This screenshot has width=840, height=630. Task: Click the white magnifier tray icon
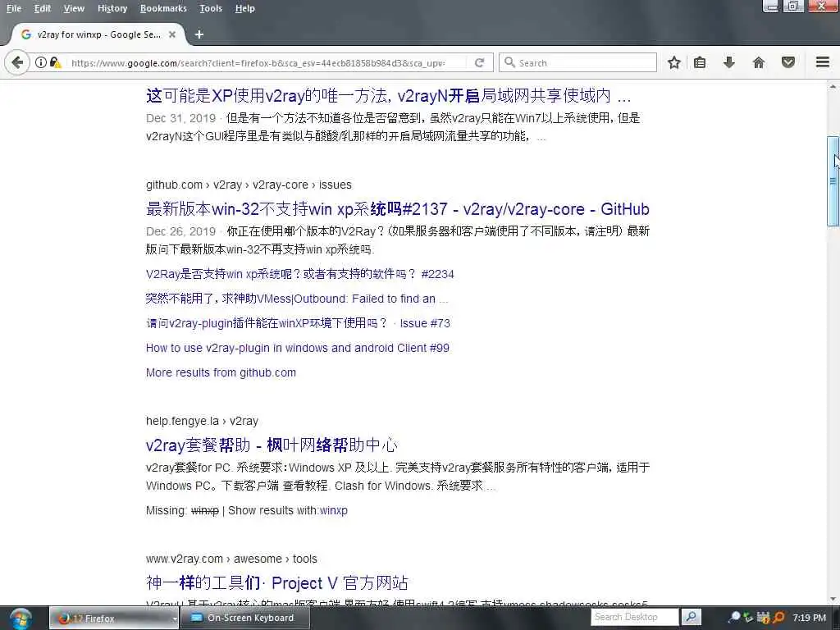click(736, 618)
